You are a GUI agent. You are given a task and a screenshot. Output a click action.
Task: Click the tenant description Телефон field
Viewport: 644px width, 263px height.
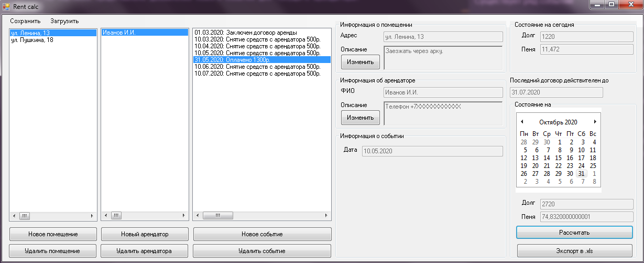pos(443,113)
